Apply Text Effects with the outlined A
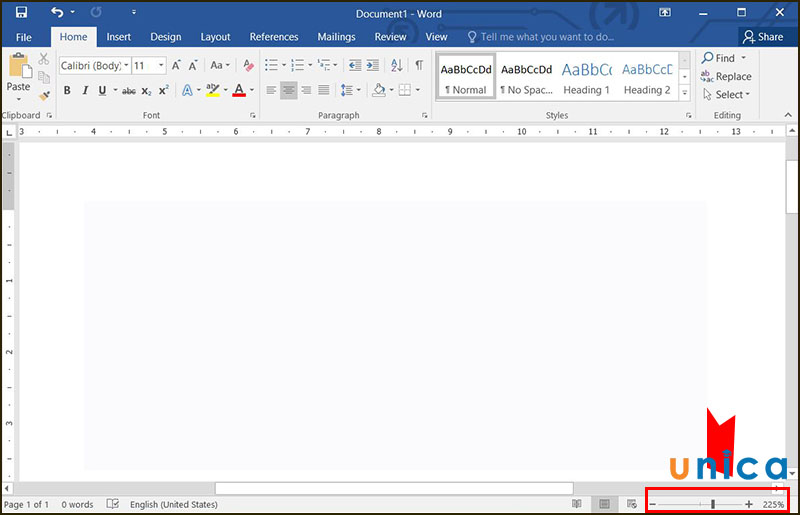Screen dimensions: 800x515 click(x=187, y=90)
